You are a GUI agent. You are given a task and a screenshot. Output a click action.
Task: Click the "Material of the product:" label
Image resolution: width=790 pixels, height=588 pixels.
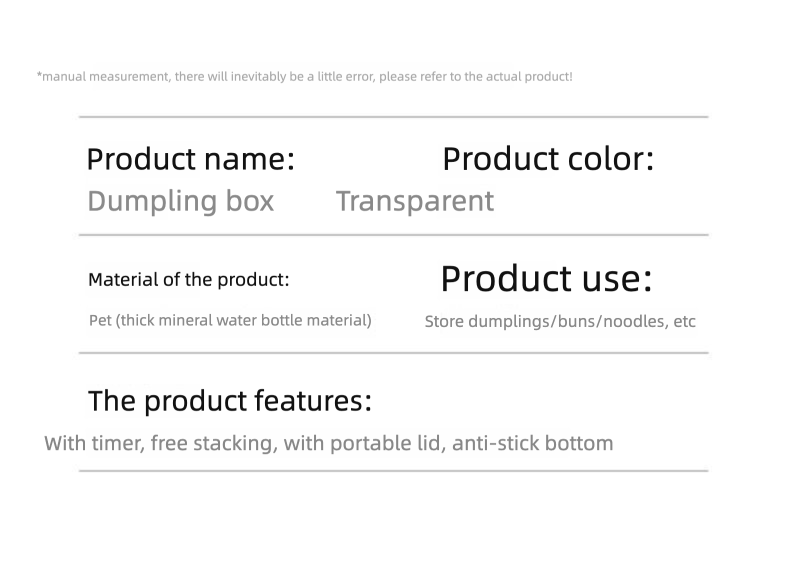[x=188, y=280]
